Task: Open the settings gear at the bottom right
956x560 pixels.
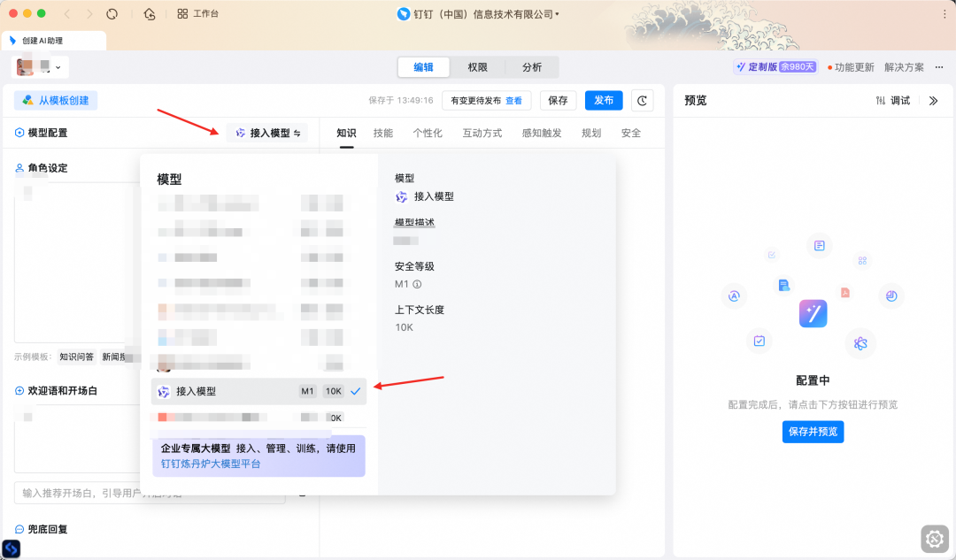Action: click(935, 538)
